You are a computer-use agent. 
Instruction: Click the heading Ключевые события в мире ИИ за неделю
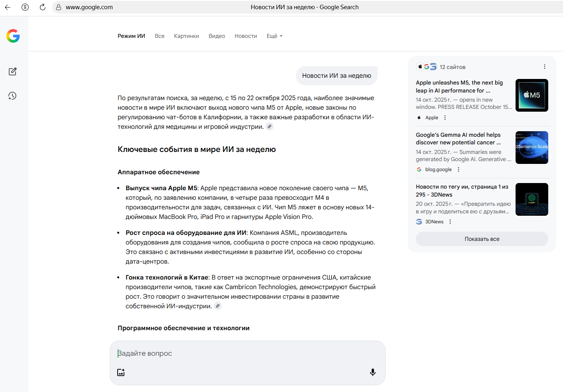[197, 150]
